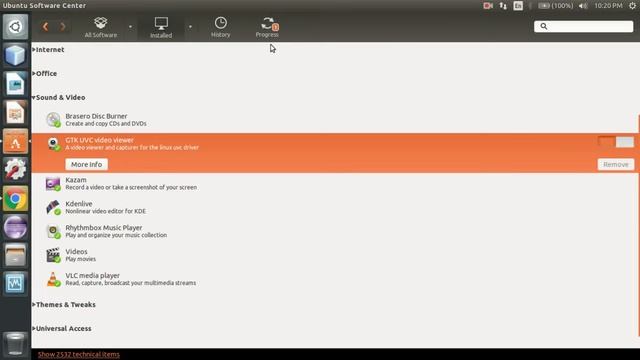Click the GTK UVC video viewer webcam icon
640x360 pixels.
53,144
